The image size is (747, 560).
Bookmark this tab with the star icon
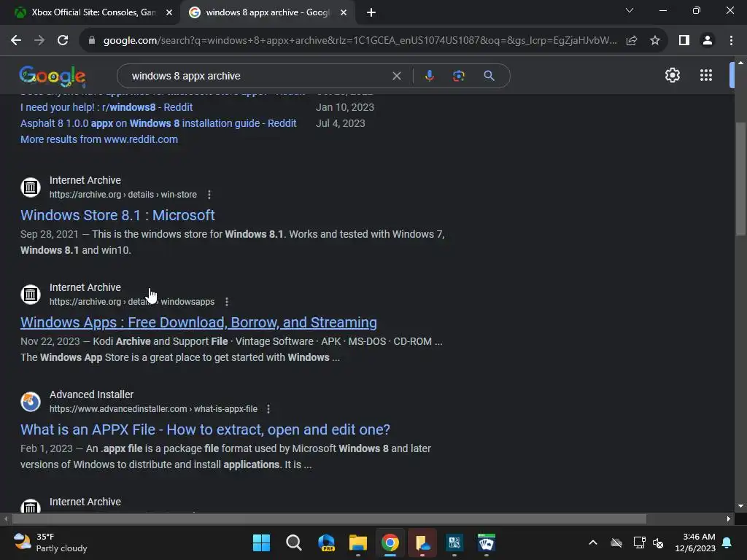coord(655,41)
